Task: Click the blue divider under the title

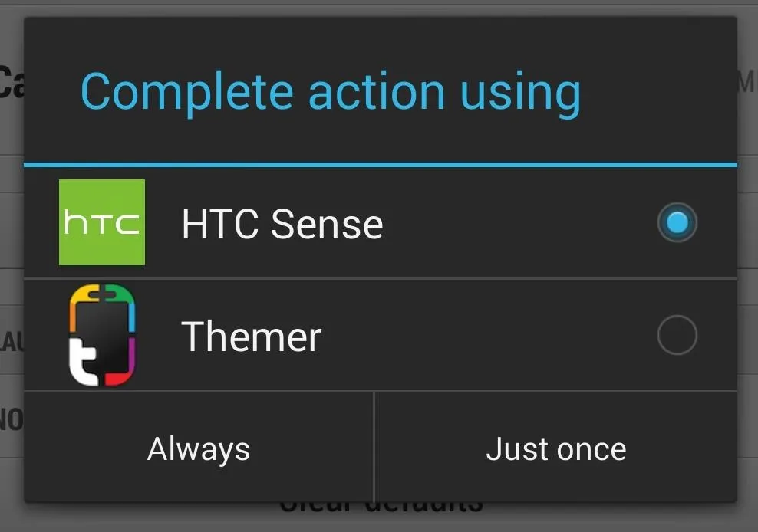Action: pos(381,165)
